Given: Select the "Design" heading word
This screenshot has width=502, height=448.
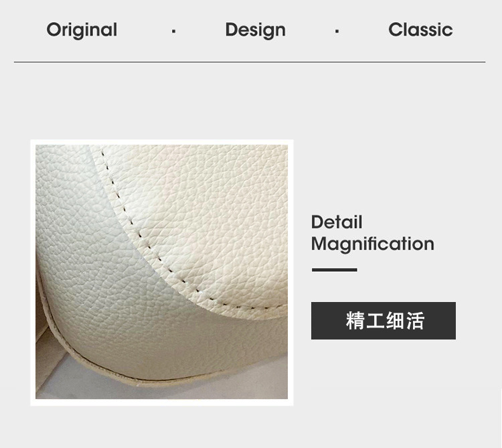Looking at the screenshot, I should (256, 30).
